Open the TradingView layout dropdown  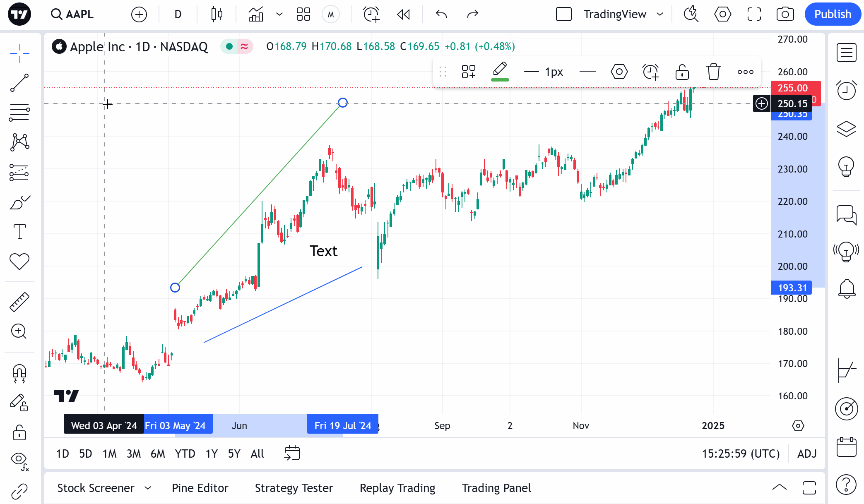660,14
